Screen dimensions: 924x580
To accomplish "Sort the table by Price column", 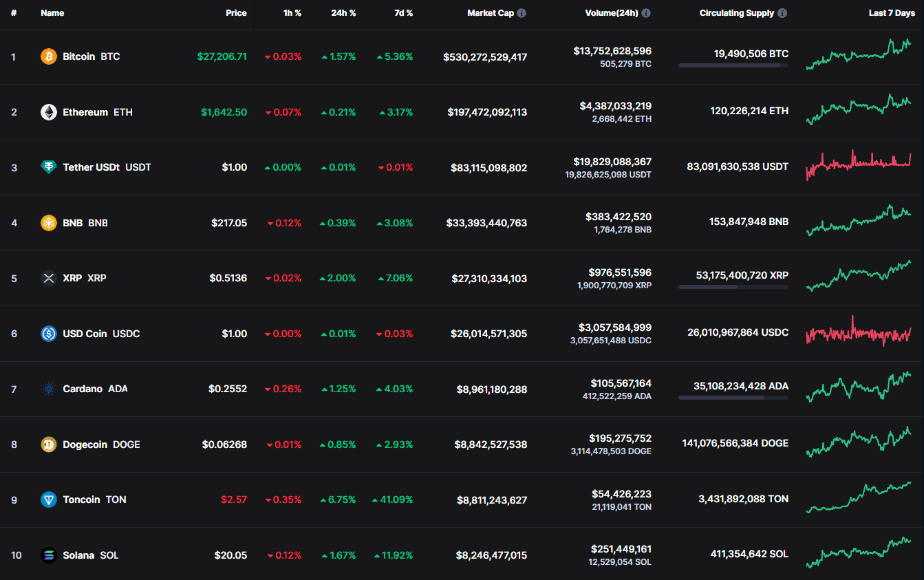I will pos(236,13).
